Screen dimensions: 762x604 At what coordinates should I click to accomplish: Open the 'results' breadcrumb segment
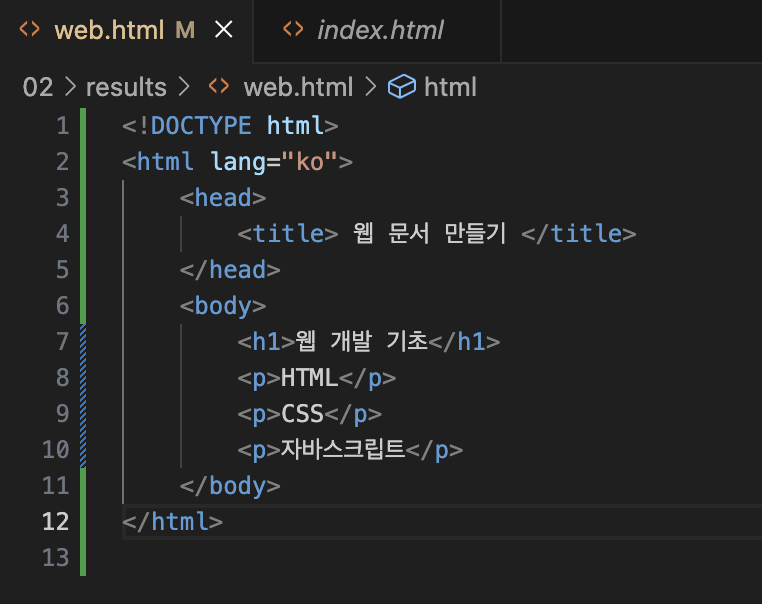click(x=126, y=87)
